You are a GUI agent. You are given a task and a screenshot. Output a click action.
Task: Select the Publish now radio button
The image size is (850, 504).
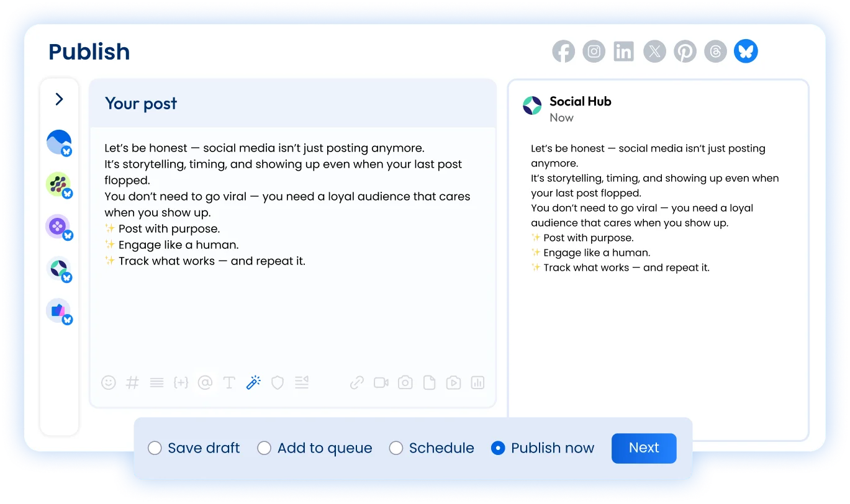(x=498, y=448)
